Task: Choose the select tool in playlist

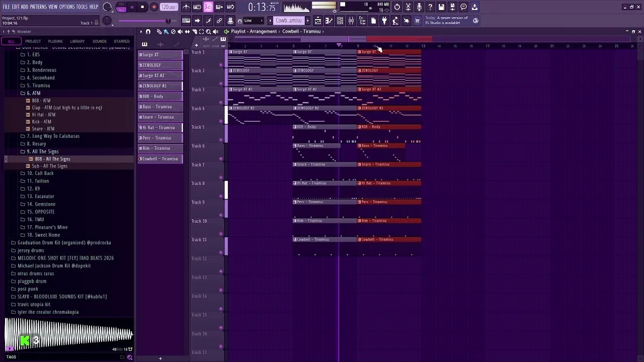Action: click(x=201, y=32)
